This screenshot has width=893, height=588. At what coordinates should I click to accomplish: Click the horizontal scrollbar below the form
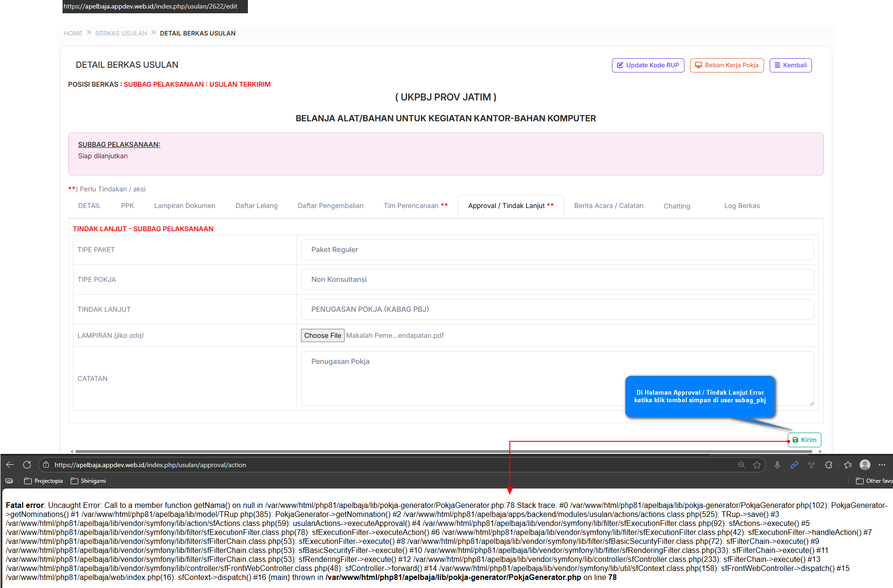pyautogui.click(x=444, y=452)
